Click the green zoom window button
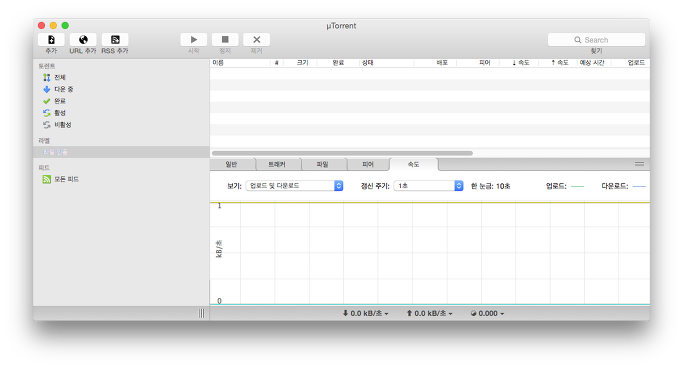Screen dimensions: 683x368 65,25
